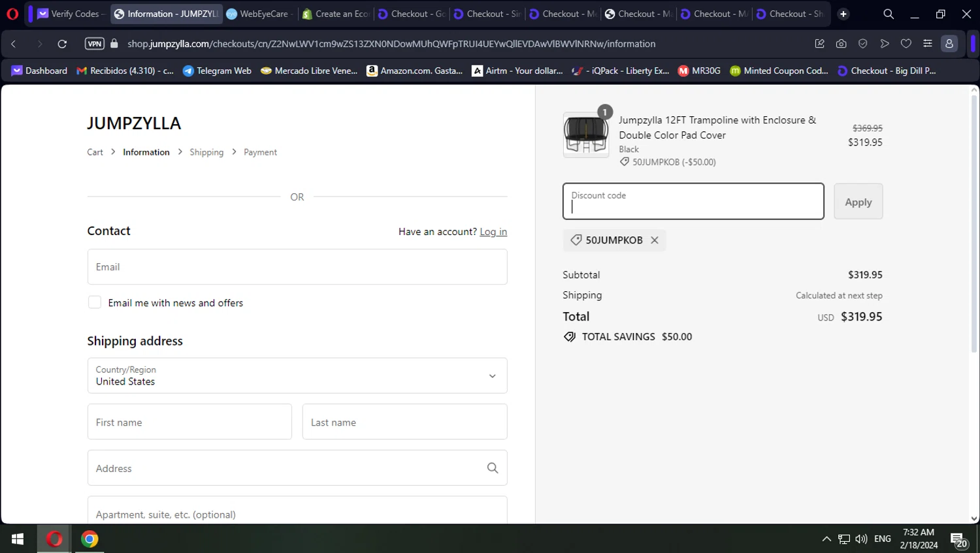The height and width of the screenshot is (553, 980).
Task: Expand the Country/Region dropdown
Action: click(x=297, y=375)
